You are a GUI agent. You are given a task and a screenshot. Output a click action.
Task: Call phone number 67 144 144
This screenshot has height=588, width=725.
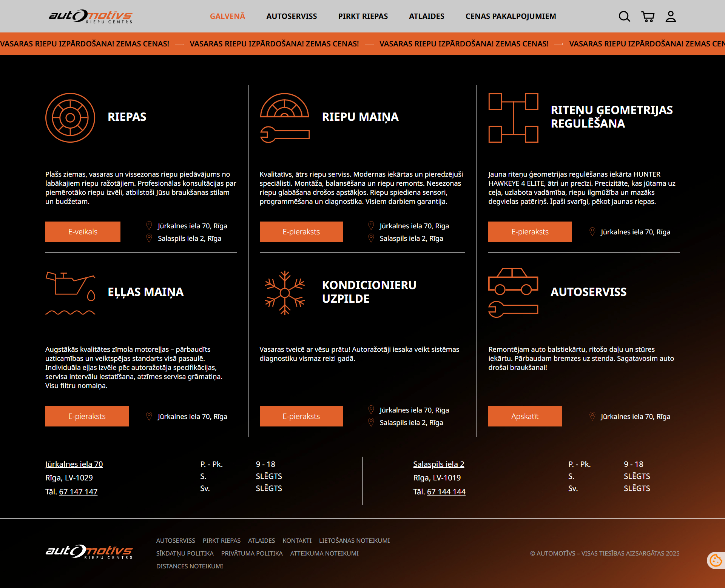(446, 492)
